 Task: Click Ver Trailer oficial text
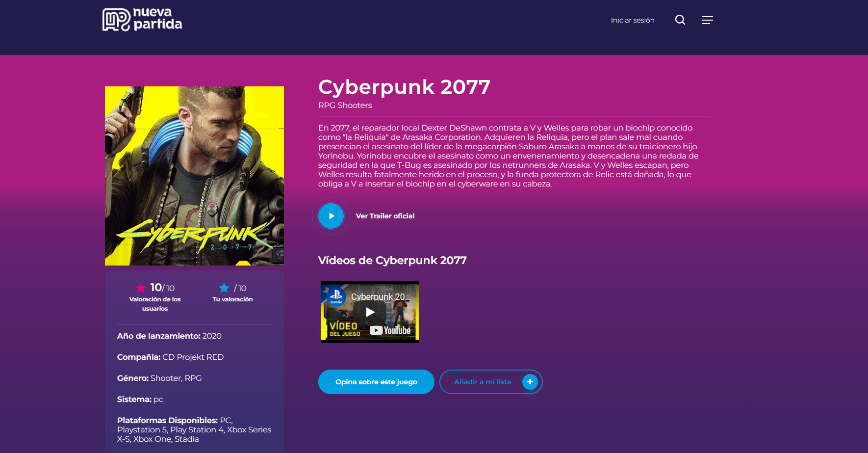pyautogui.click(x=385, y=216)
